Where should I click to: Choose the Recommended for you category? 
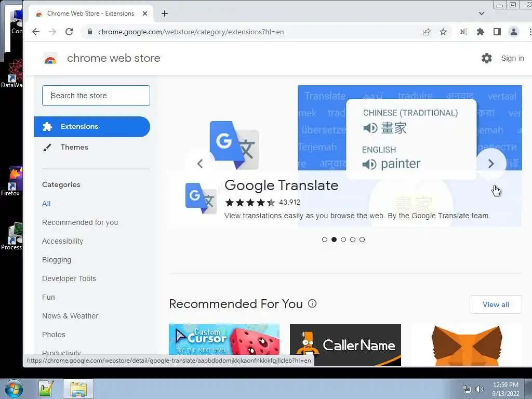tap(80, 222)
